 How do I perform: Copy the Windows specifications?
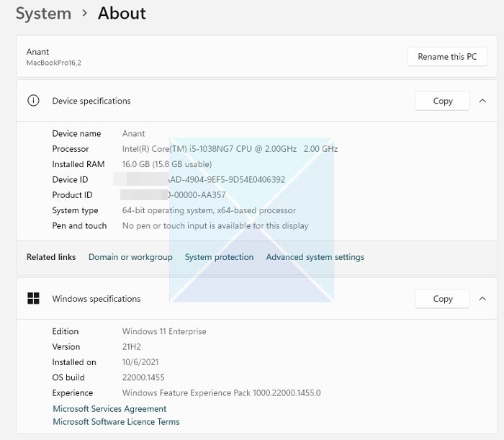[x=442, y=299]
